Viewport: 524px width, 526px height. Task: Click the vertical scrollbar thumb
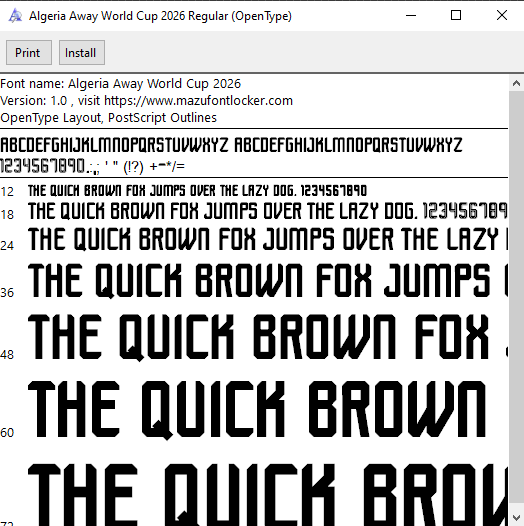pyautogui.click(x=516, y=297)
